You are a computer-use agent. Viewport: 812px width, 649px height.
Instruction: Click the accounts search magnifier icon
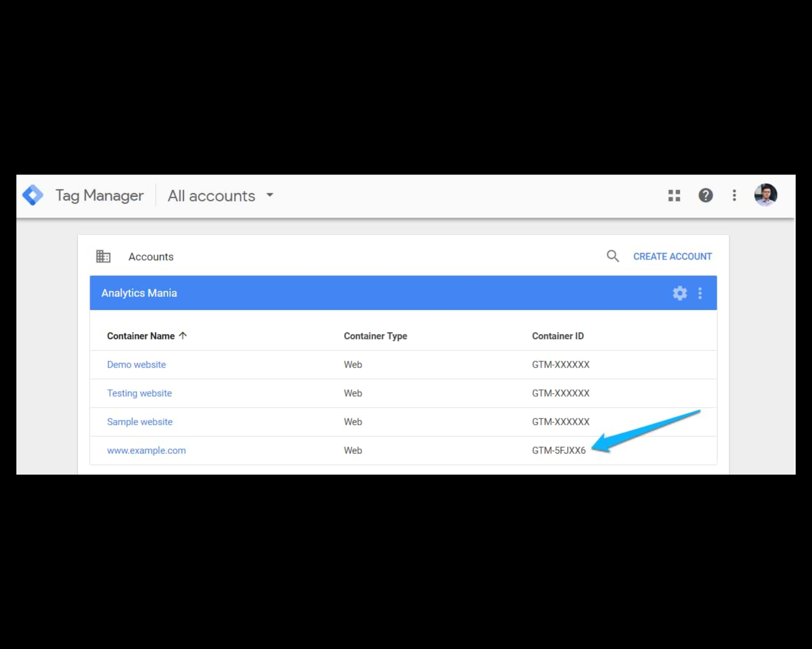tap(613, 256)
